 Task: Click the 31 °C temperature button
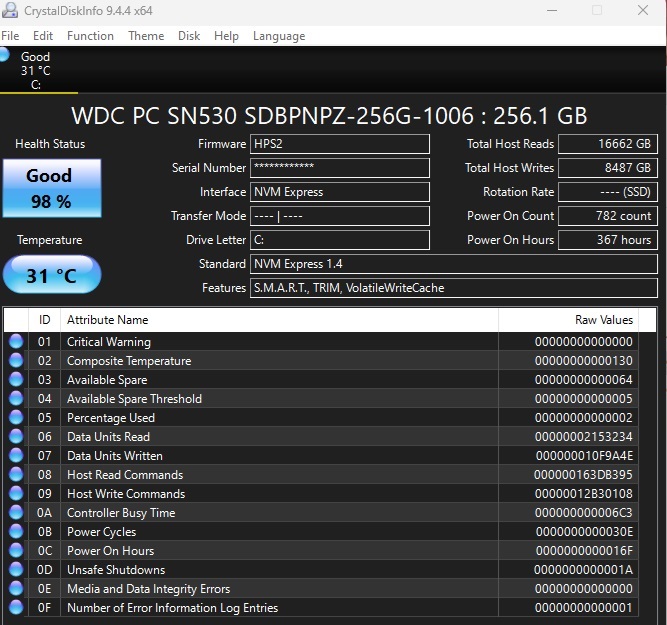[52, 274]
